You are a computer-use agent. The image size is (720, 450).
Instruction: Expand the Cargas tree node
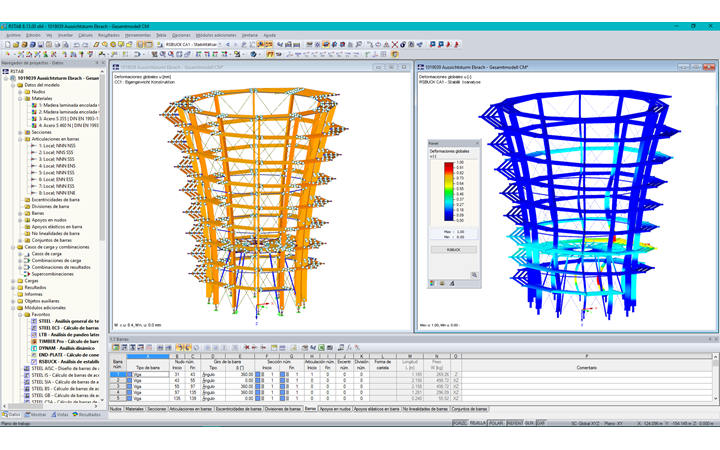13,281
